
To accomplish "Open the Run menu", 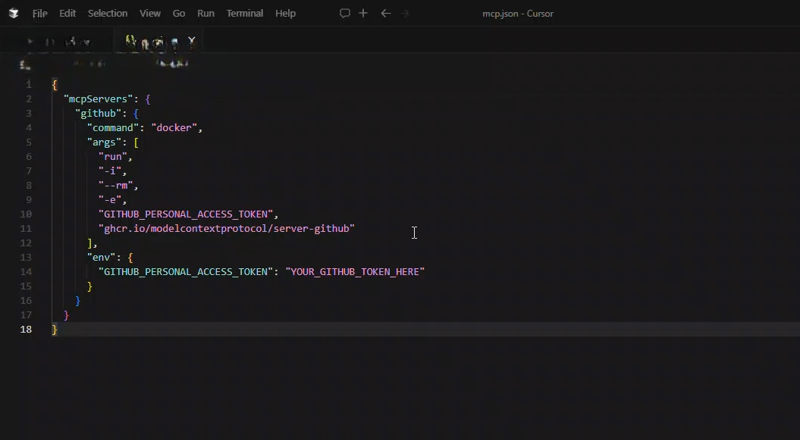I will [x=205, y=14].
